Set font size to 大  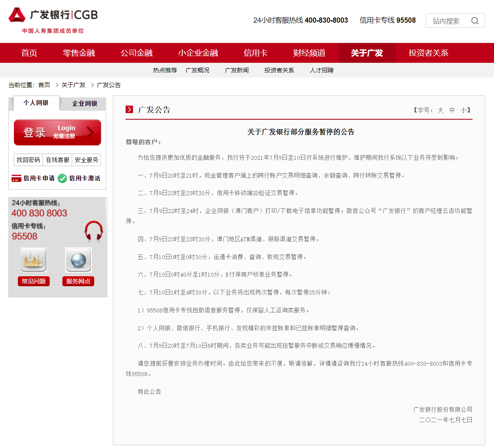[x=440, y=110]
